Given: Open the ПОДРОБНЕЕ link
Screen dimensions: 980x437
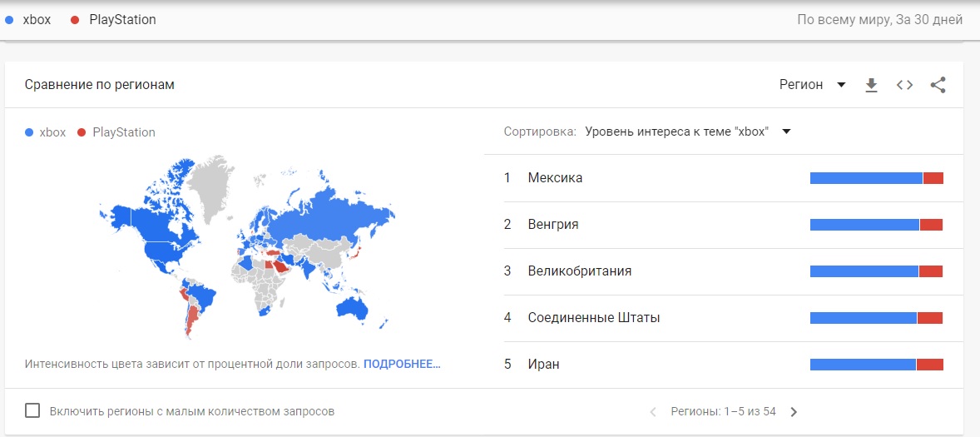Looking at the screenshot, I should click(402, 364).
